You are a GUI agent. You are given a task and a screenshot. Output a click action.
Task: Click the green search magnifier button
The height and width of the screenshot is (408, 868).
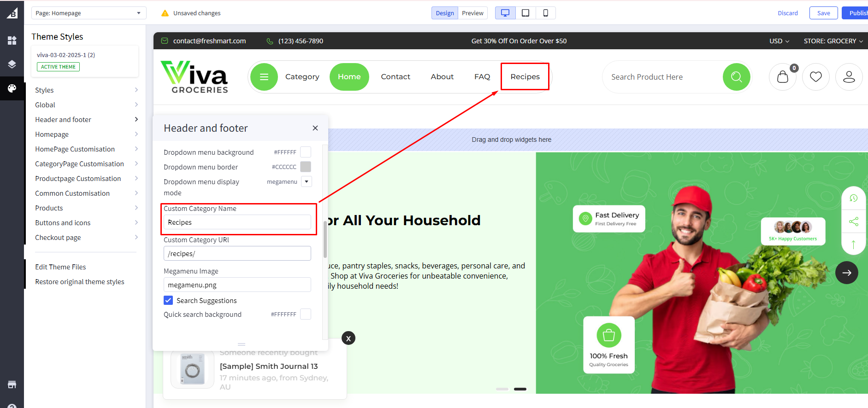click(737, 77)
